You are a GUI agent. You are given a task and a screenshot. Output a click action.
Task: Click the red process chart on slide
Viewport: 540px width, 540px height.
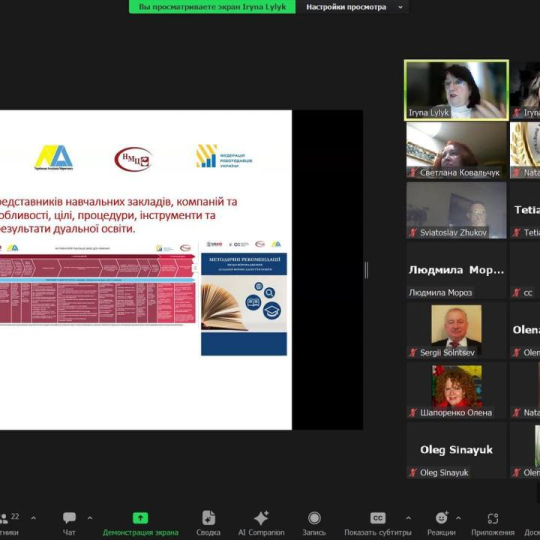[97, 289]
